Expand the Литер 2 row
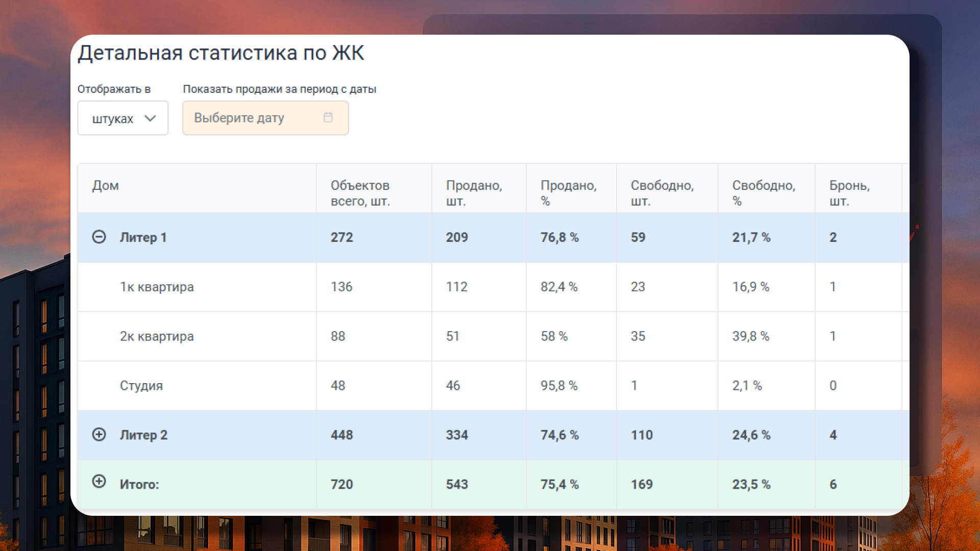This screenshot has width=980, height=551. [x=99, y=435]
